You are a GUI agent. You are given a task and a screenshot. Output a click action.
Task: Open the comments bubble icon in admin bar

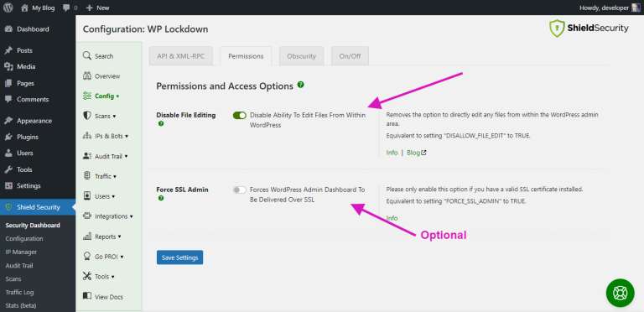66,8
